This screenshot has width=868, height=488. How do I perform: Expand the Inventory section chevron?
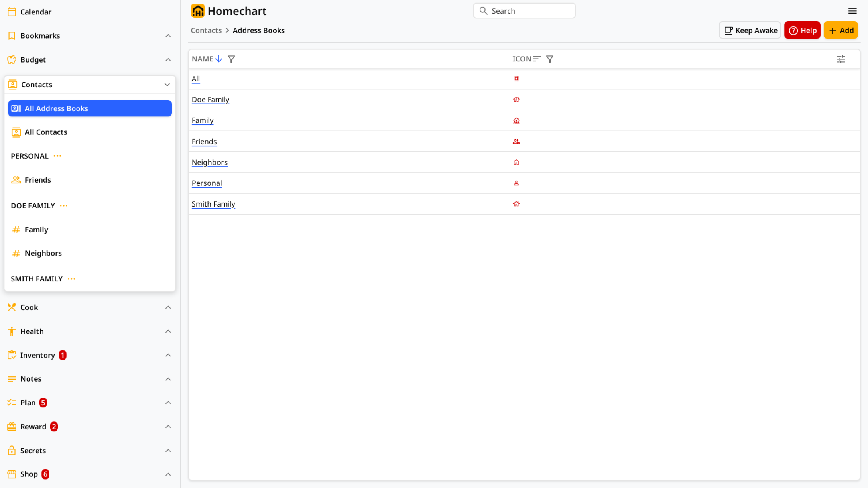(x=168, y=355)
